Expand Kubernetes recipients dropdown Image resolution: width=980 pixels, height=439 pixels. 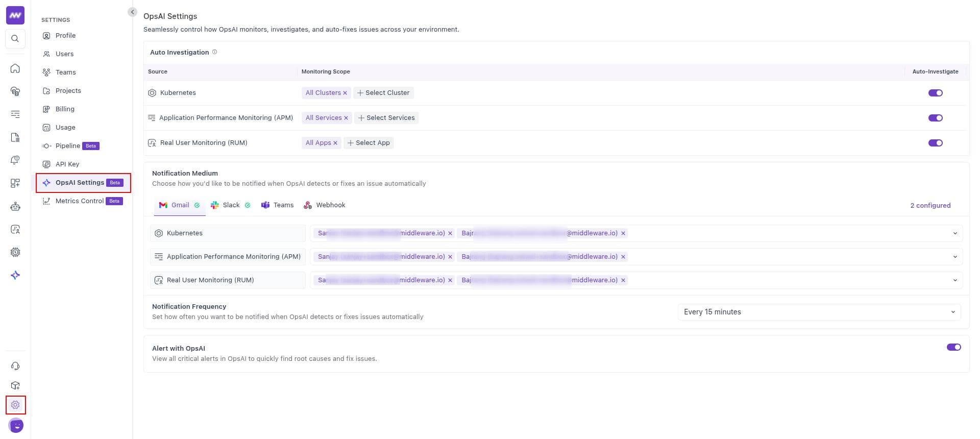955,233
